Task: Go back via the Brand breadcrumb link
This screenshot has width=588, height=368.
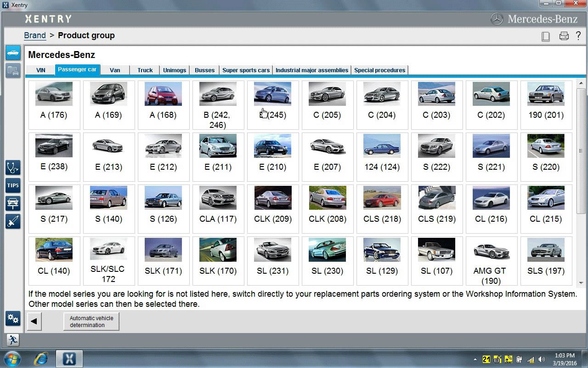Action: [35, 35]
